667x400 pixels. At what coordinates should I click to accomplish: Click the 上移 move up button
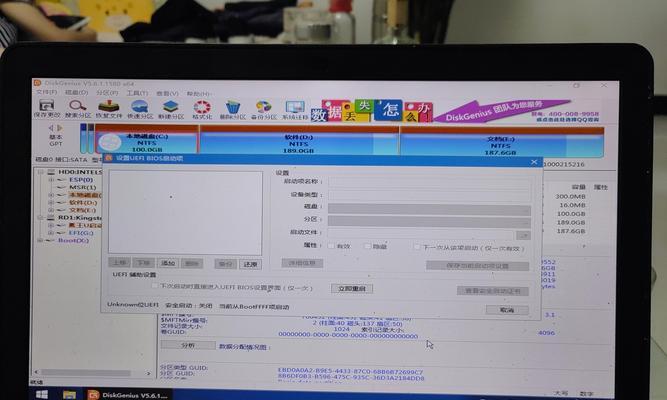[x=119, y=263]
